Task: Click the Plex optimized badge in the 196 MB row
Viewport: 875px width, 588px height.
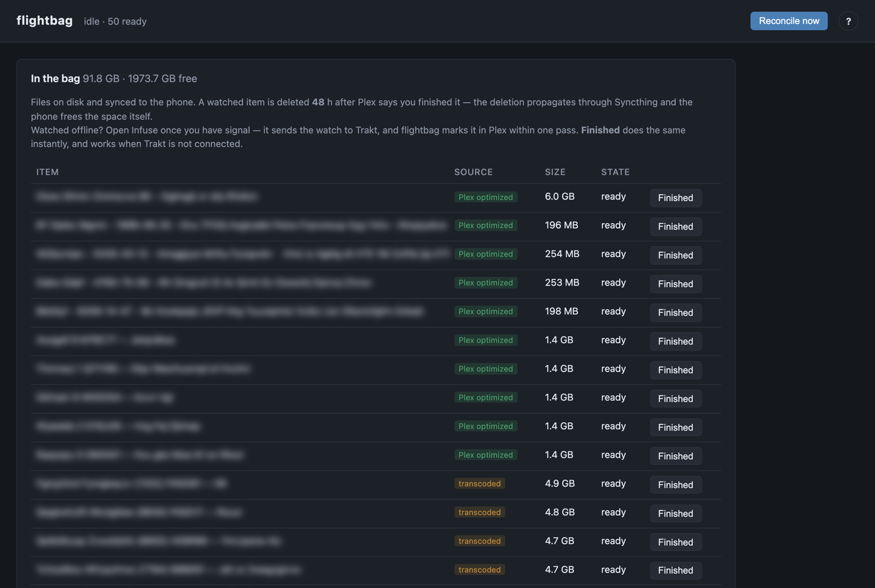Action: (486, 225)
